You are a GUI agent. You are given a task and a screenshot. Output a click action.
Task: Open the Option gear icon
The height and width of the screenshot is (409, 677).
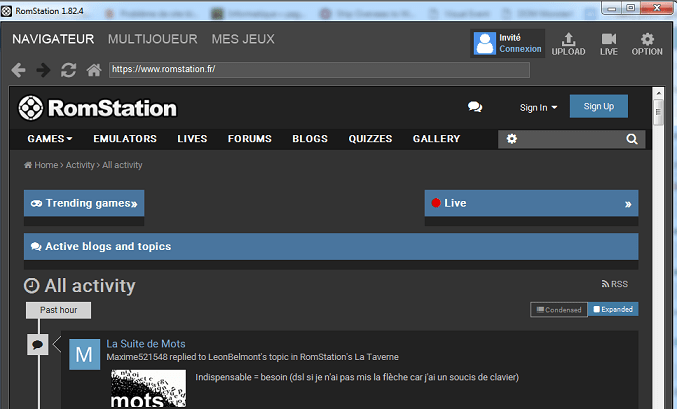[x=647, y=44]
